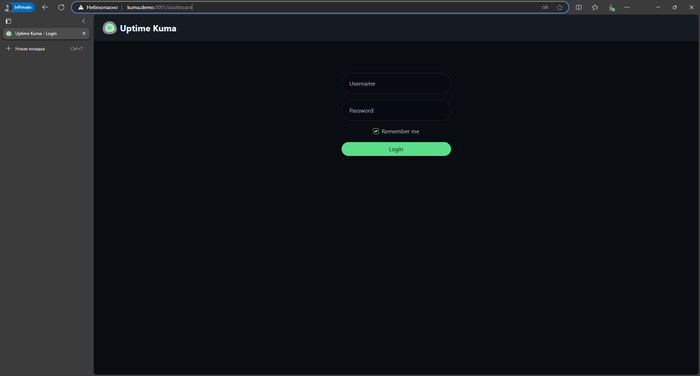Add page to favorites with star icon

click(x=559, y=7)
